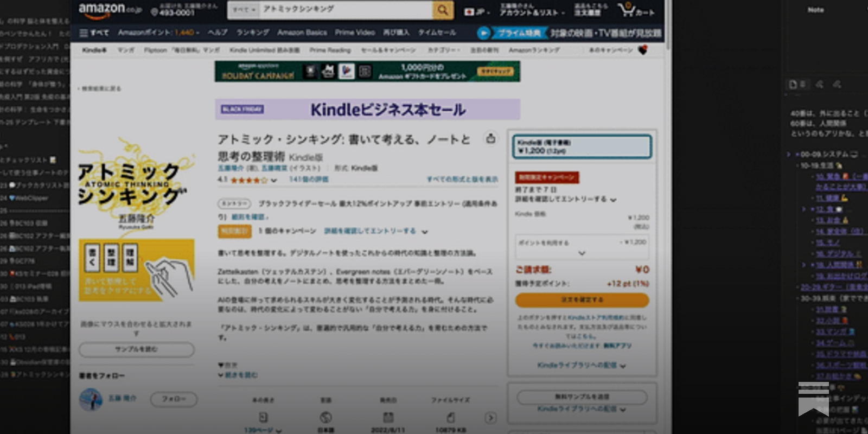868x434 pixels.
Task: Open the hamburger すべて menu
Action: 94,33
